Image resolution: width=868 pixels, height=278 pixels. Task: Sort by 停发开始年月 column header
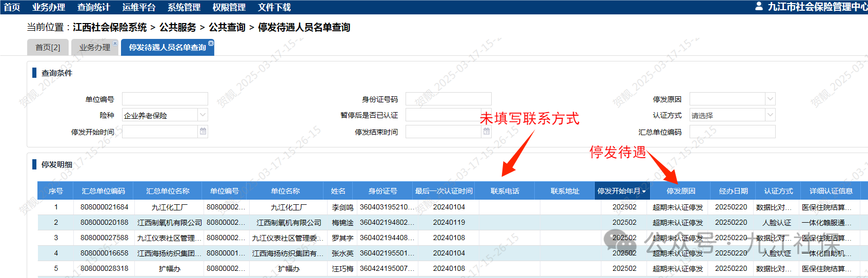coord(621,191)
